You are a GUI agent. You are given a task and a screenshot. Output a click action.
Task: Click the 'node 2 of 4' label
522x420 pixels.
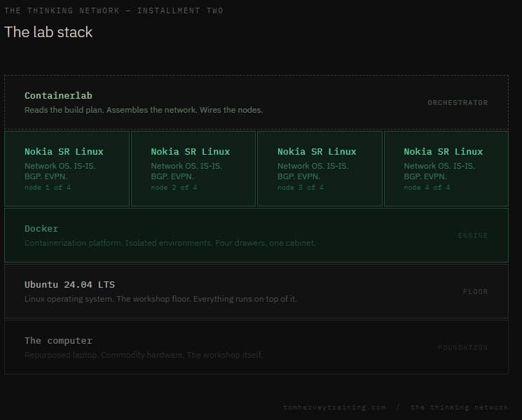click(x=174, y=188)
